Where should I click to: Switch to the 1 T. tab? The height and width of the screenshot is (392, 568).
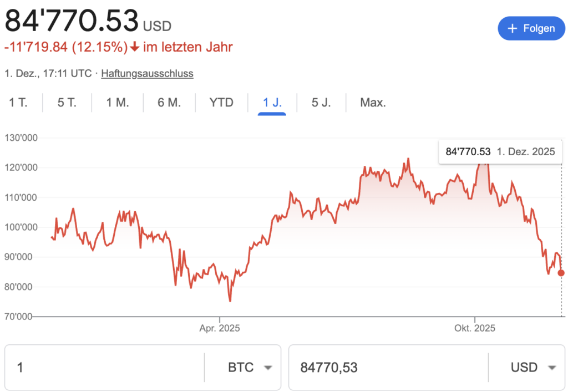[x=18, y=103]
